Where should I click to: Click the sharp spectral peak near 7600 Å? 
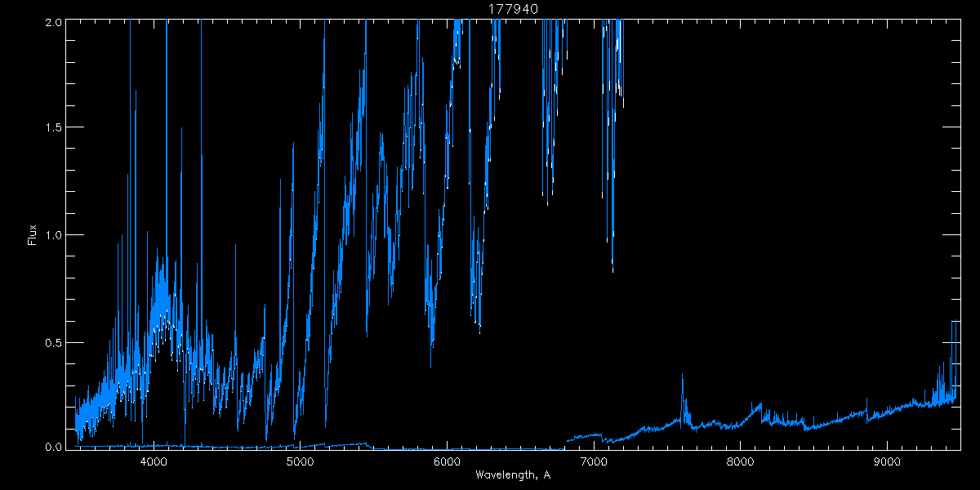point(682,379)
